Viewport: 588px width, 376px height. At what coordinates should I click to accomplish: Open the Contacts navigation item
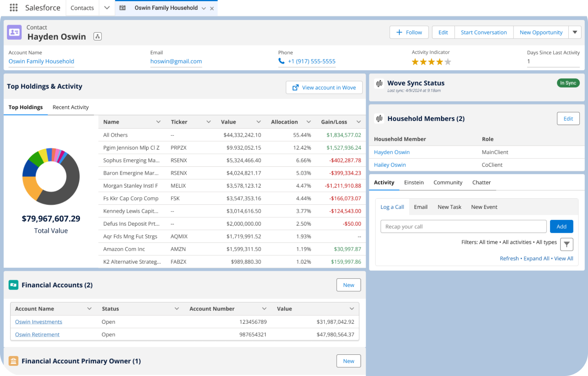82,8
